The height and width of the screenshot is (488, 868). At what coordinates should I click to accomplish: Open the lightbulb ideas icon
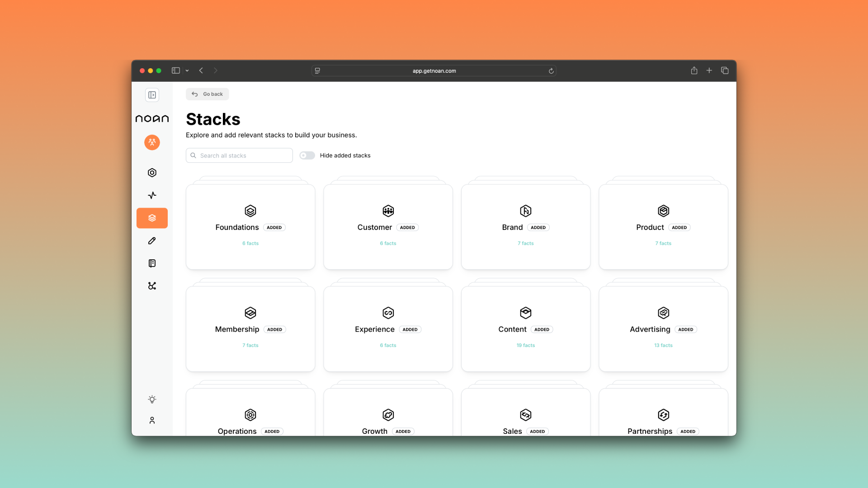tap(152, 399)
